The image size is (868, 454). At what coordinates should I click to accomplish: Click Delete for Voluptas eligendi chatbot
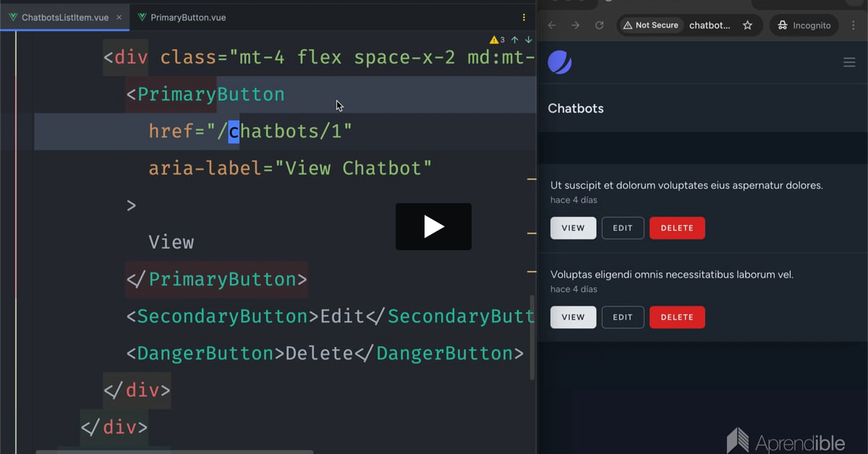point(677,317)
